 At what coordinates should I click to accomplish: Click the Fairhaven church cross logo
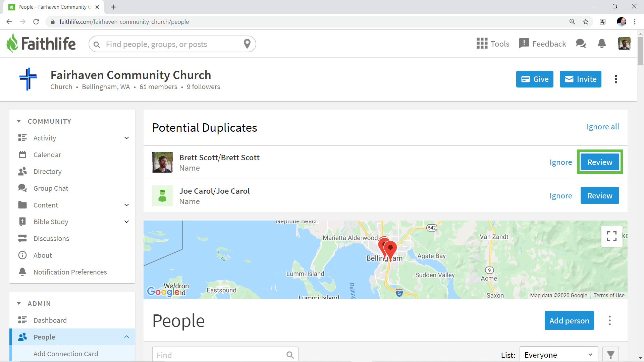pyautogui.click(x=28, y=79)
